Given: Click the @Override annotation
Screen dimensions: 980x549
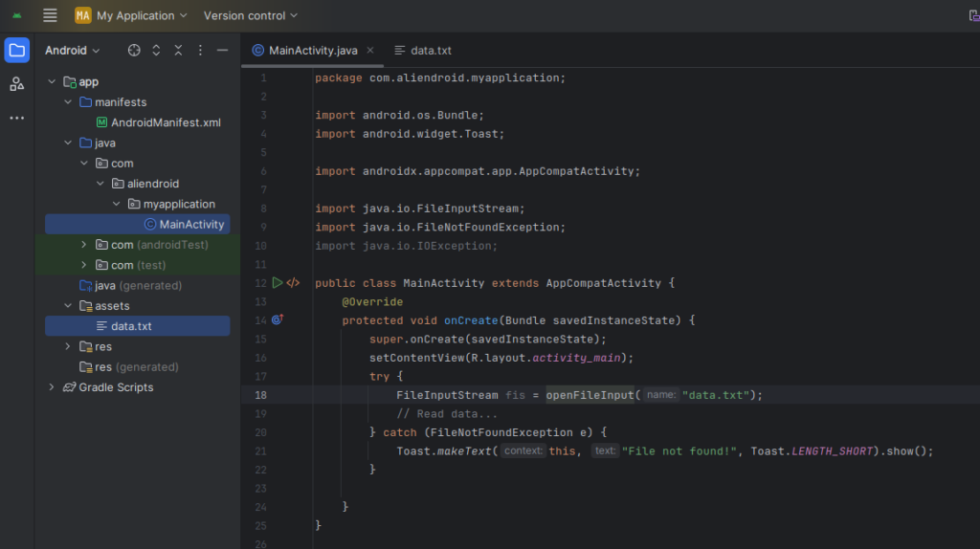Looking at the screenshot, I should pyautogui.click(x=372, y=301).
